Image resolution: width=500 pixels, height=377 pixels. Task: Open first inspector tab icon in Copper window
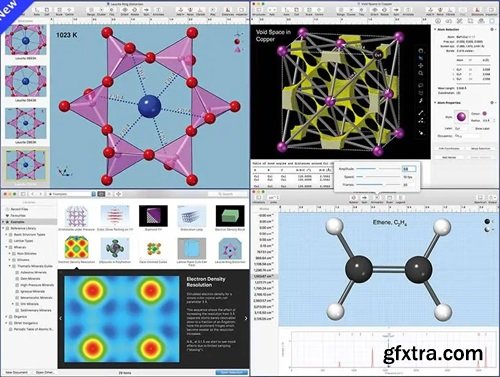438,21
